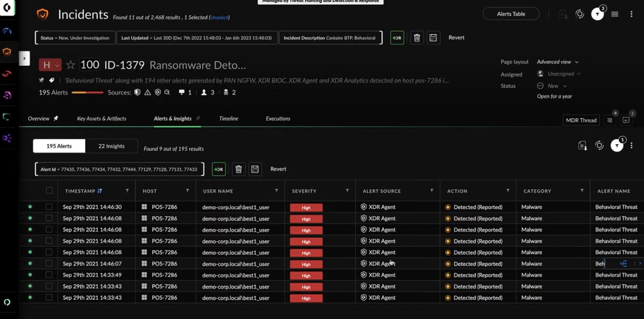Click the refresh icon next to Alerts Table
Viewport: 644px width, 319px height.
point(580,14)
